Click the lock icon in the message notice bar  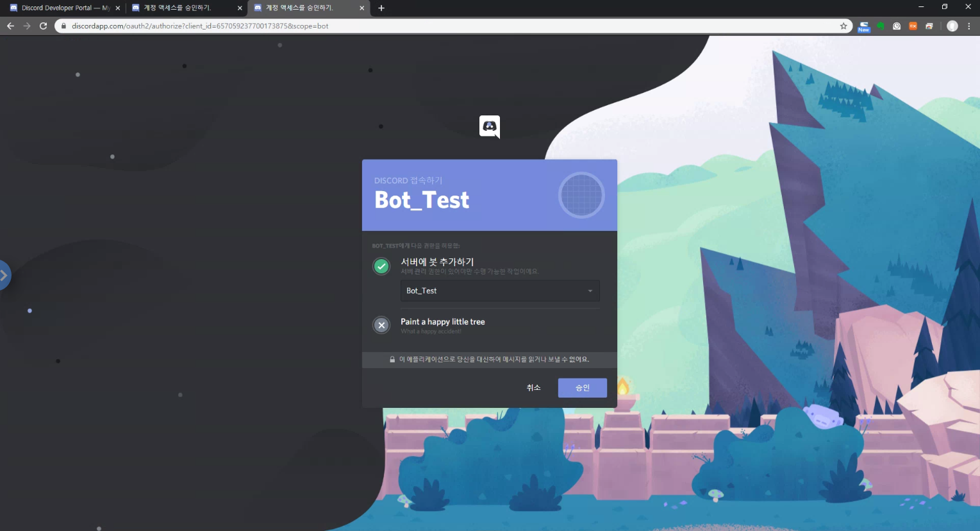coord(392,360)
